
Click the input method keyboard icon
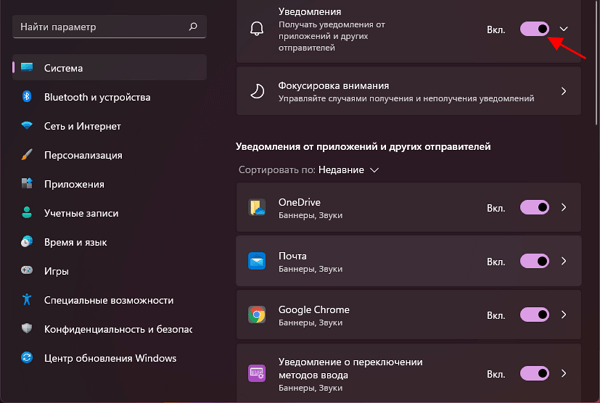pos(257,373)
